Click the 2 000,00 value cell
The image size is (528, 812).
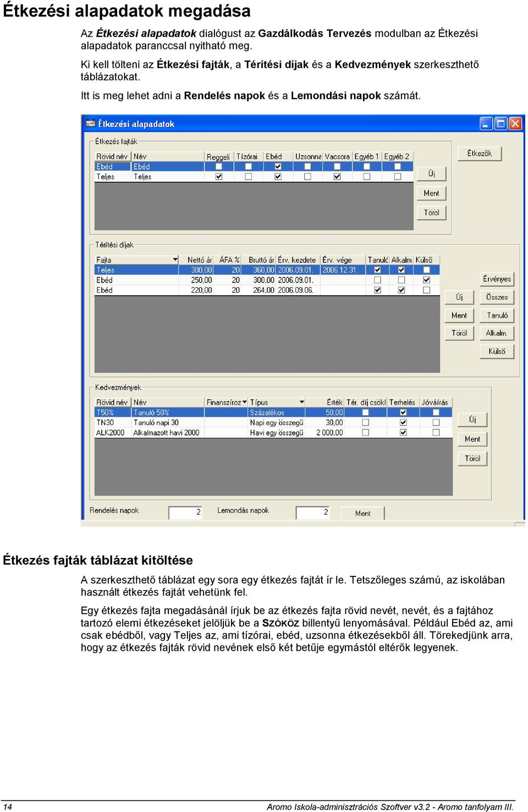tap(325, 433)
